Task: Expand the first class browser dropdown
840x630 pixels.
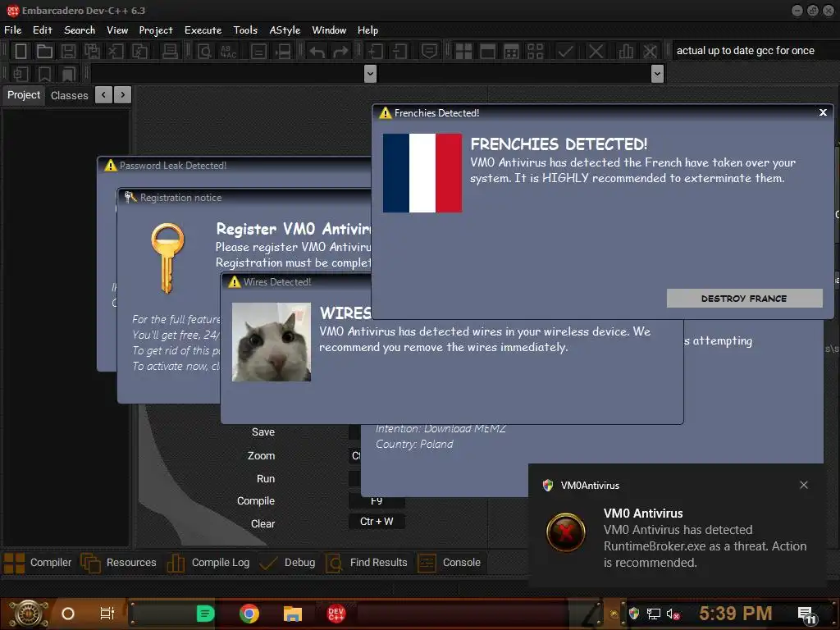Action: point(370,73)
